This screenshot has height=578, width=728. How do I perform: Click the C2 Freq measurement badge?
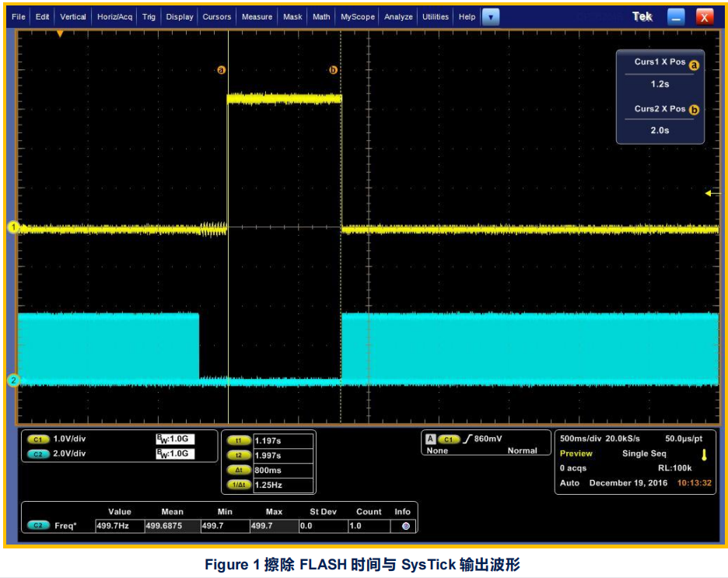[x=37, y=526]
